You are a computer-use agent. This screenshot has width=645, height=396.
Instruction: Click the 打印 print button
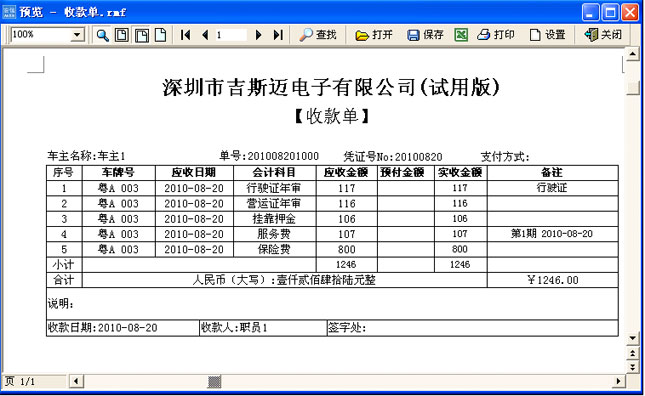pyautogui.click(x=496, y=35)
